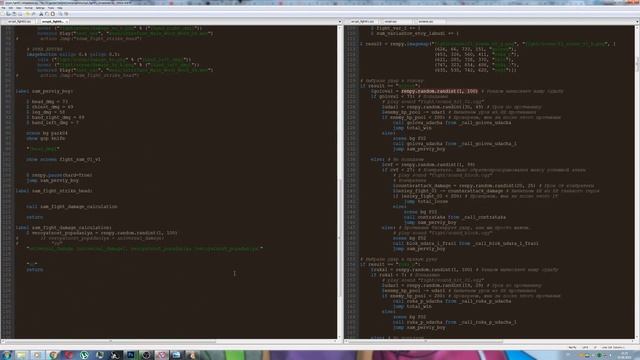Open the View menu
640x360 pixels.
[19, 8]
